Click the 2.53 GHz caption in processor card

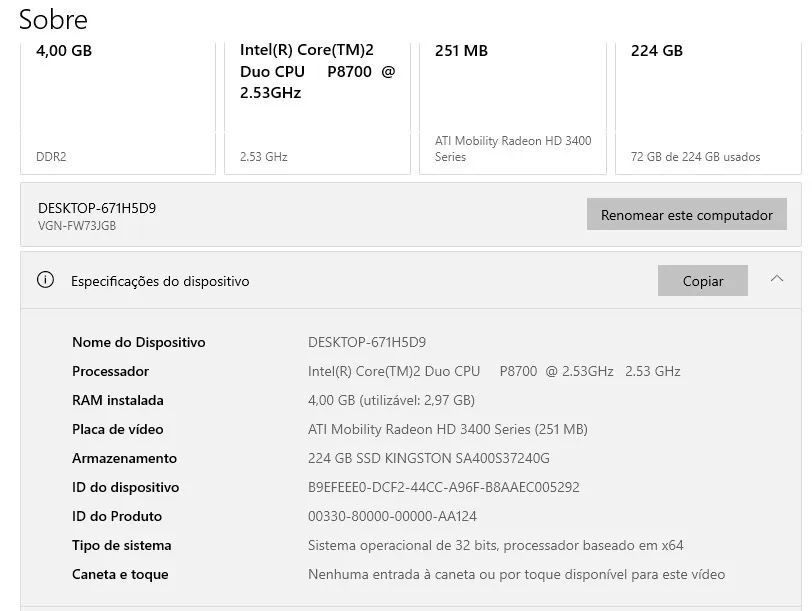click(x=264, y=157)
